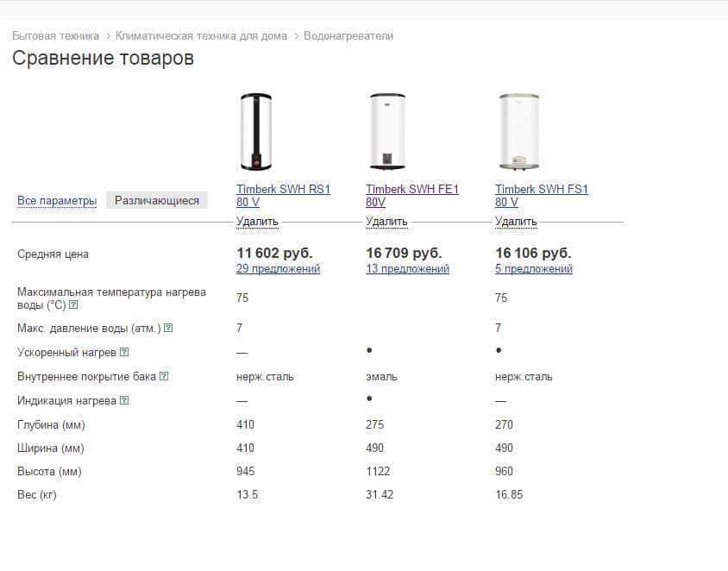The image size is (728, 571).
Task: Open help icon for maximum water temperature
Action: click(x=73, y=305)
